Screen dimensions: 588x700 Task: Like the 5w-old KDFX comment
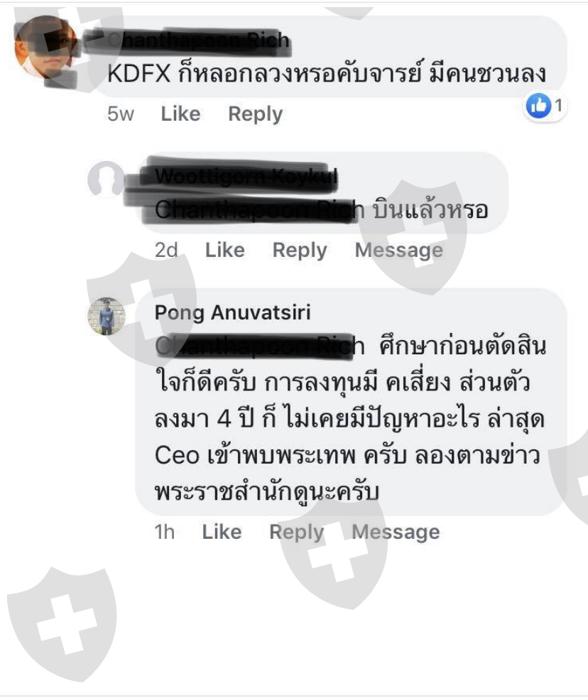point(180,114)
